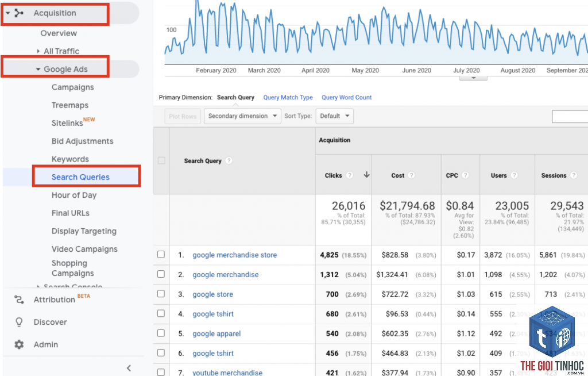Image resolution: width=588 pixels, height=376 pixels.
Task: Switch to Query Word Count dimension
Action: pyautogui.click(x=346, y=97)
